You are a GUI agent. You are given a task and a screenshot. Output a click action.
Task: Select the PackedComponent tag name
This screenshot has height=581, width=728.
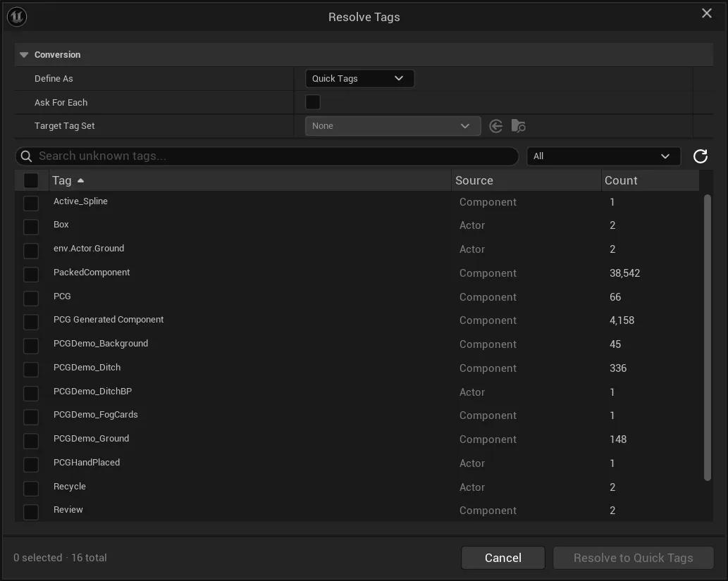(92, 273)
